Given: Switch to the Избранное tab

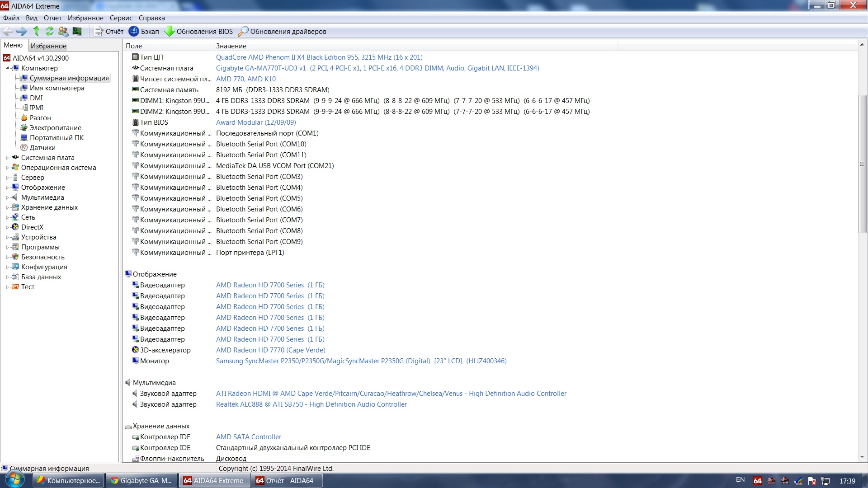Looking at the screenshot, I should click(48, 46).
